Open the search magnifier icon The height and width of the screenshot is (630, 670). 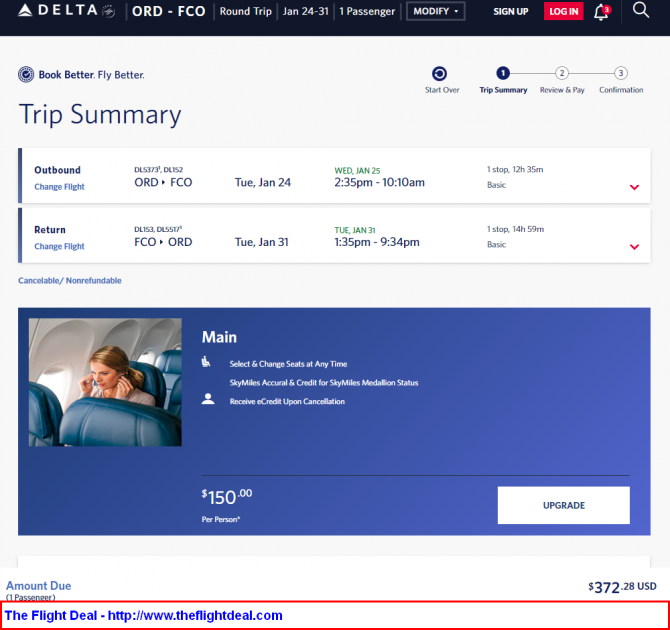pyautogui.click(x=641, y=10)
